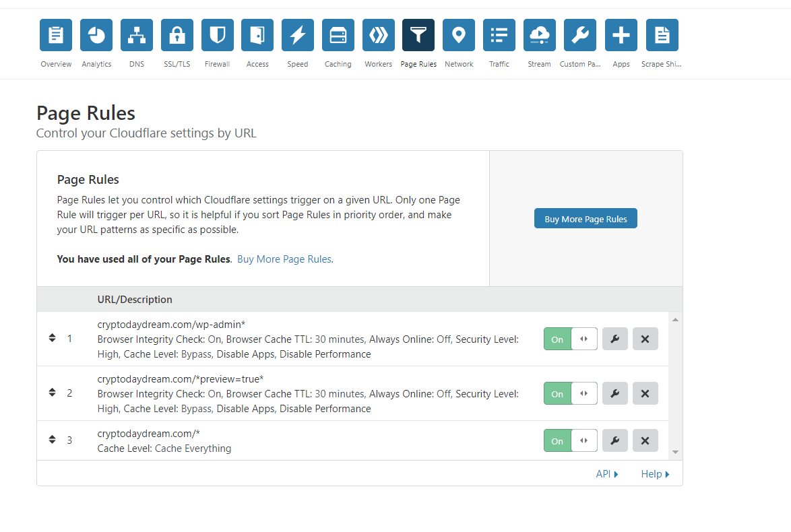Click the rules list scrollbar down arrow
The image size is (791, 532).
pos(675,453)
